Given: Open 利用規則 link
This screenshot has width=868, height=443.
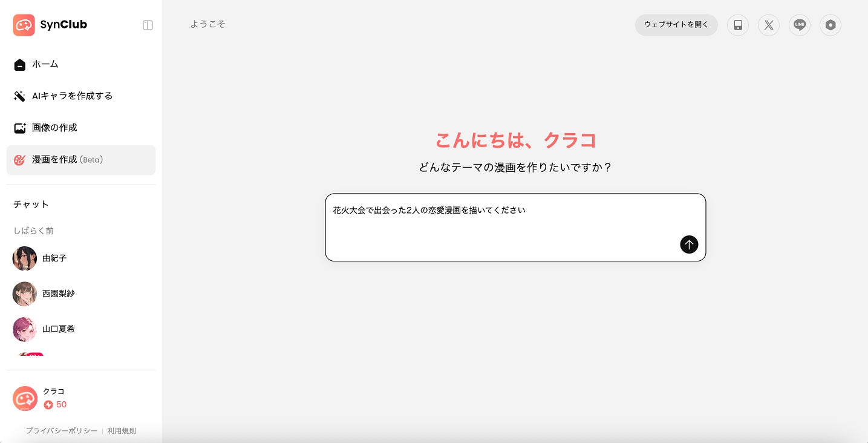Looking at the screenshot, I should pyautogui.click(x=122, y=431).
